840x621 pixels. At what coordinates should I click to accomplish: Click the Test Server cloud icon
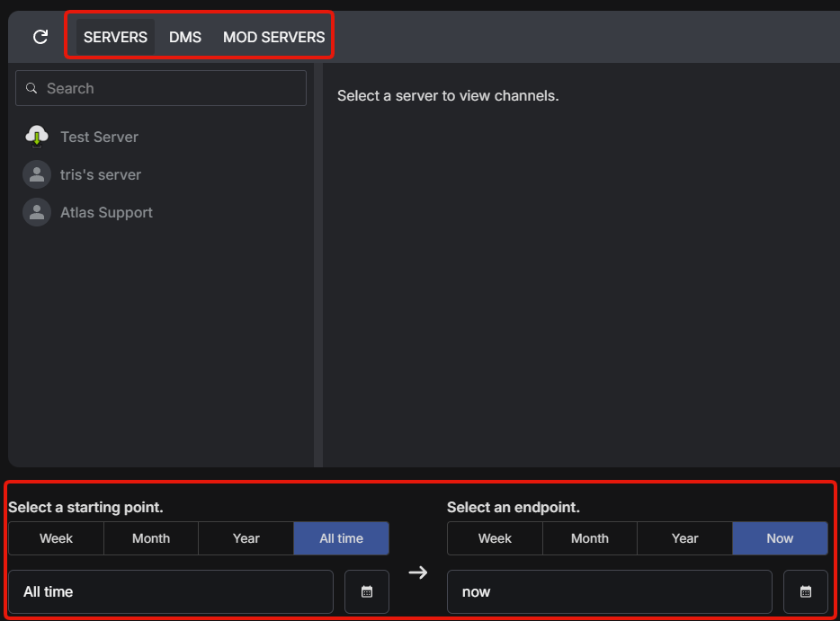pyautogui.click(x=37, y=137)
